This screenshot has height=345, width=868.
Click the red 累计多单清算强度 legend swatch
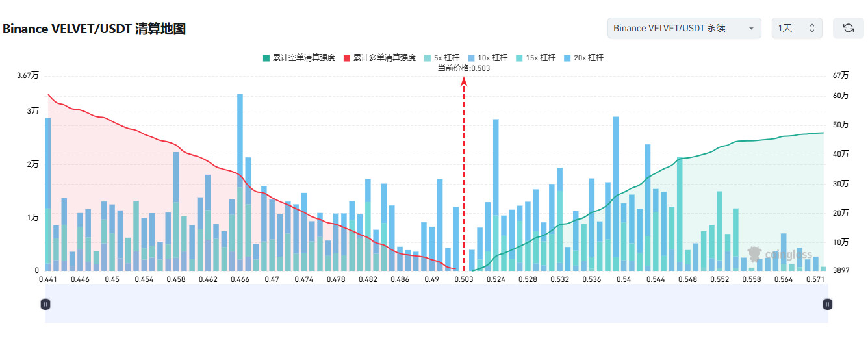point(346,58)
